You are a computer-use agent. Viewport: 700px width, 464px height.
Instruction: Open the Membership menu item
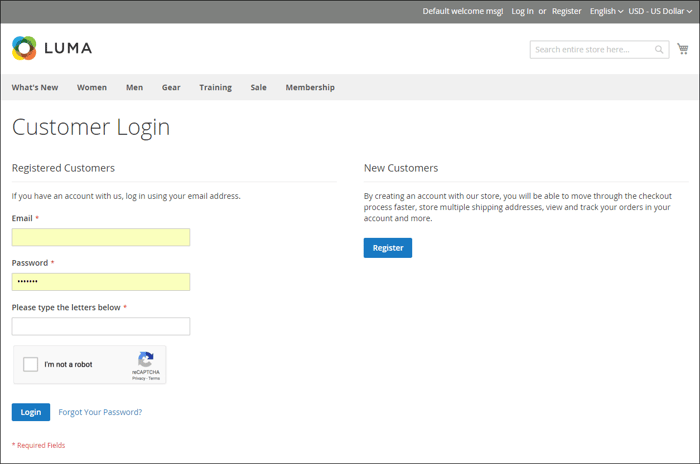(310, 87)
